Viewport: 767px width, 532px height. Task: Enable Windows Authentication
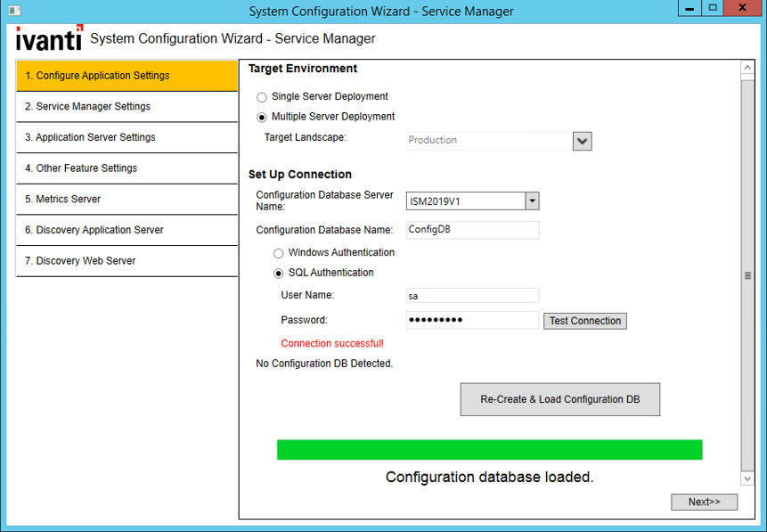click(279, 252)
